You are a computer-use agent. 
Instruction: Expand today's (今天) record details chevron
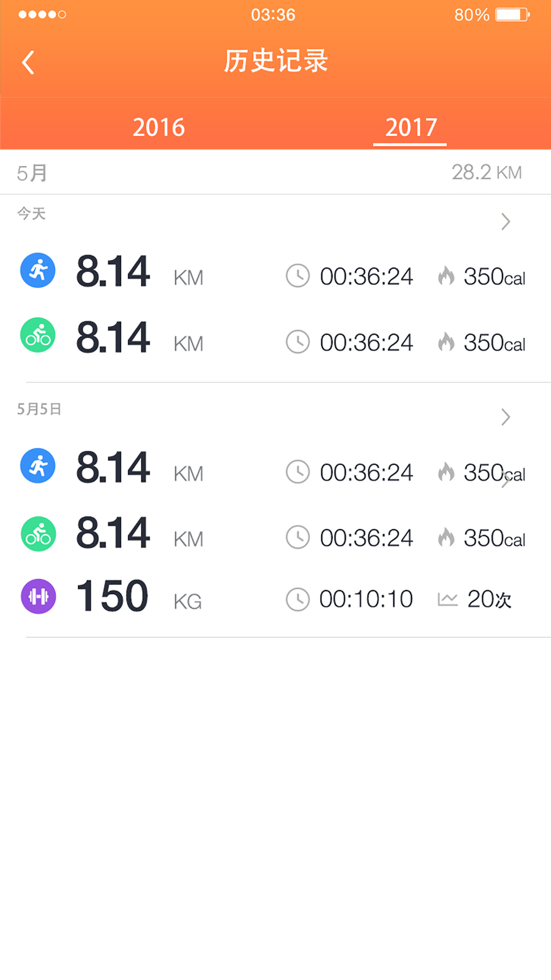[x=505, y=221]
